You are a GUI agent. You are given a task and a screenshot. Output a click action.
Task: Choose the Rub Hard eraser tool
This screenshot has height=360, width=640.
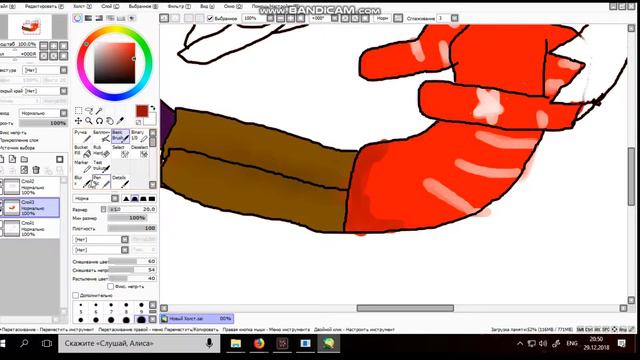101,151
